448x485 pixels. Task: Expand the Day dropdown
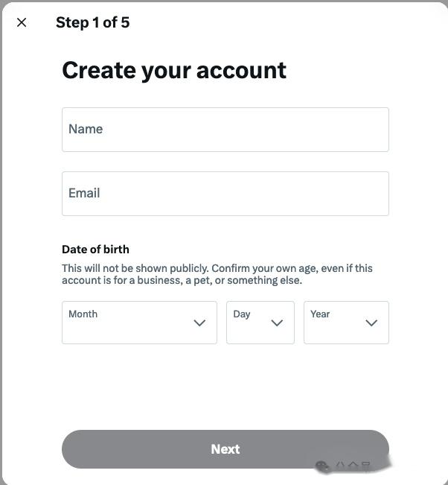point(260,323)
